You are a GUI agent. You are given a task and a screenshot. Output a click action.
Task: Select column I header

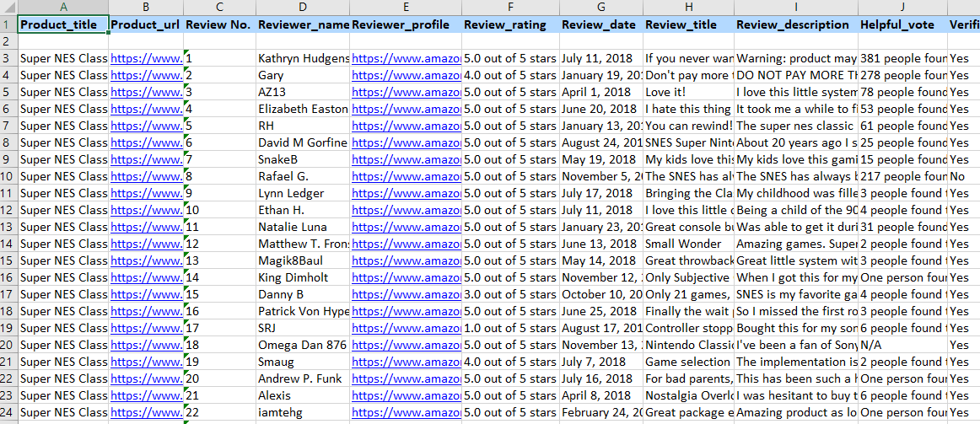795,8
